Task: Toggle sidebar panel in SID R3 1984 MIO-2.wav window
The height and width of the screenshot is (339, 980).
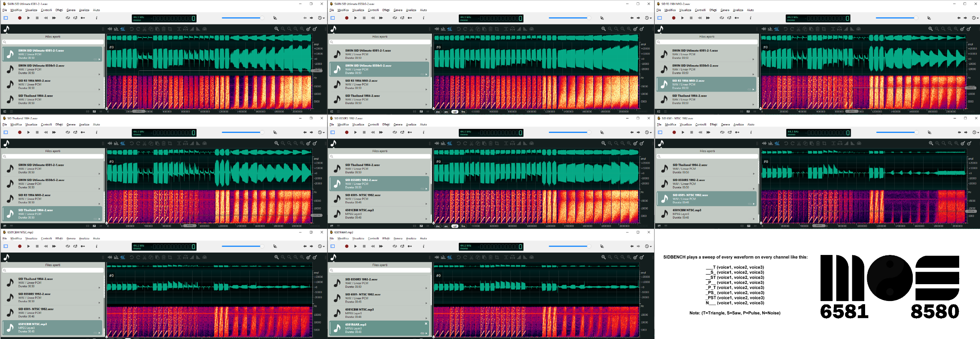Action: (x=659, y=18)
